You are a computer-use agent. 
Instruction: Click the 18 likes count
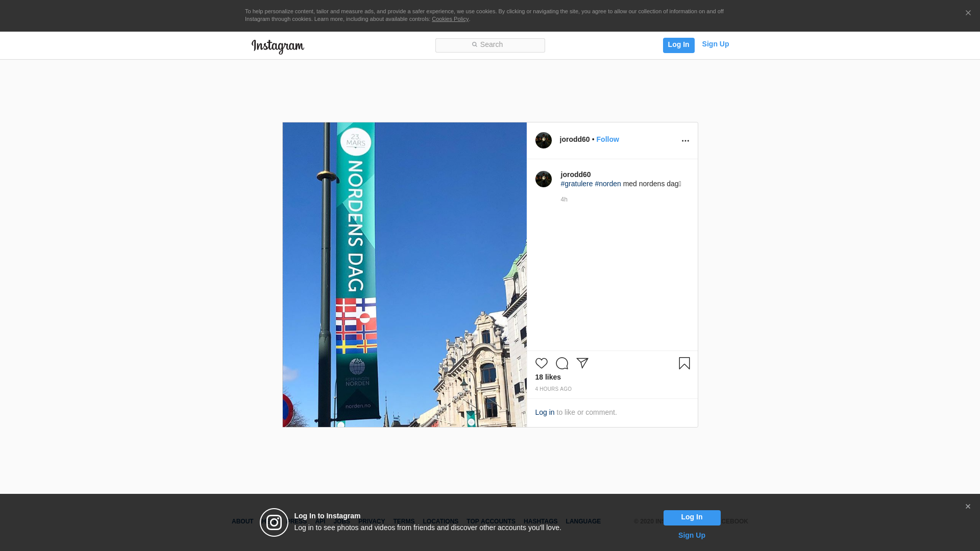[x=548, y=377]
